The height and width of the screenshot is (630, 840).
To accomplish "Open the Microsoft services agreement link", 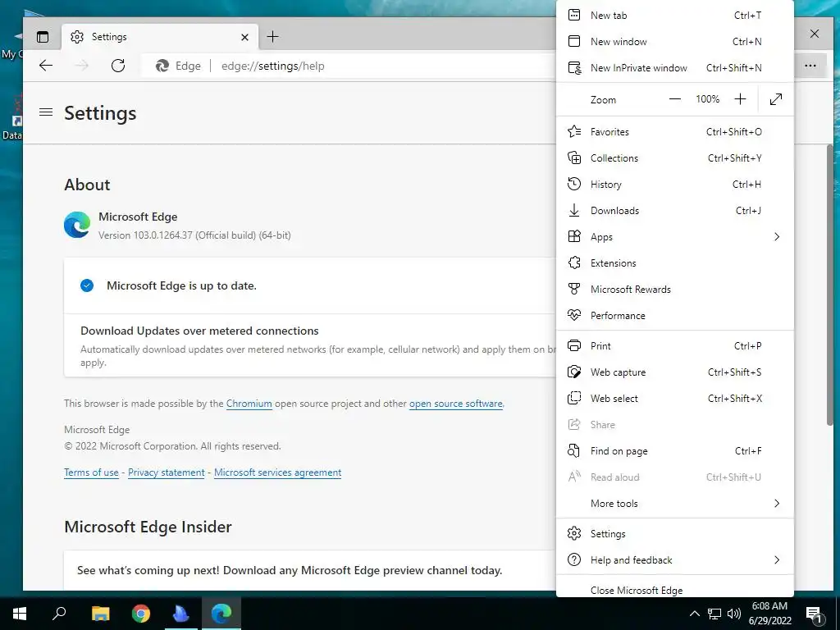I will coord(277,472).
